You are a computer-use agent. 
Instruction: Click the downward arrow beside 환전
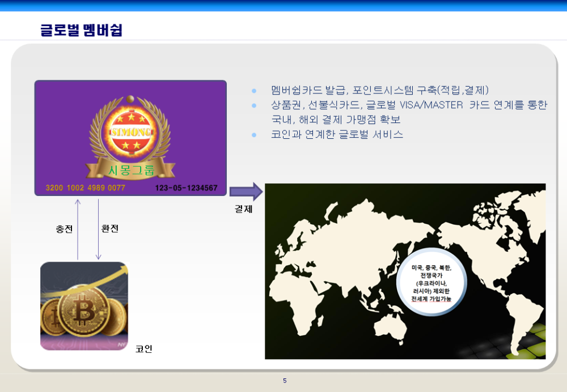pos(99,229)
